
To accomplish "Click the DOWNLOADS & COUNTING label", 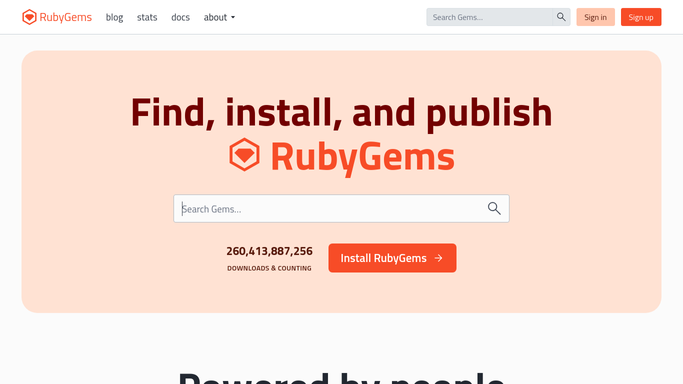I will [269, 268].
